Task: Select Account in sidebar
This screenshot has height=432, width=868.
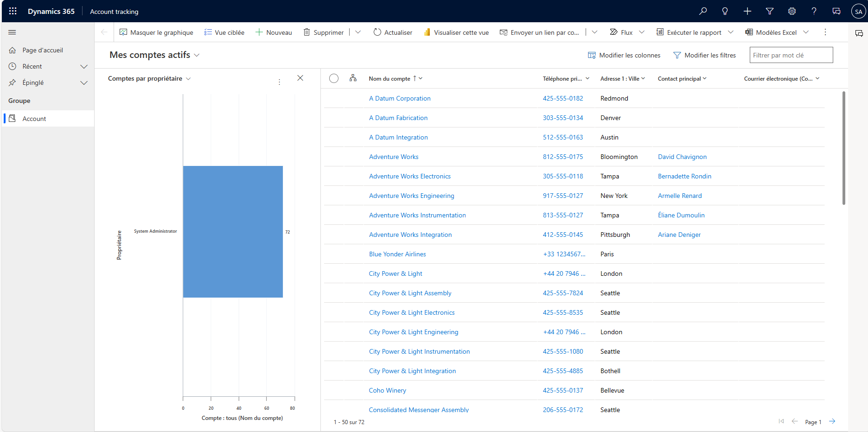Action: point(48,119)
